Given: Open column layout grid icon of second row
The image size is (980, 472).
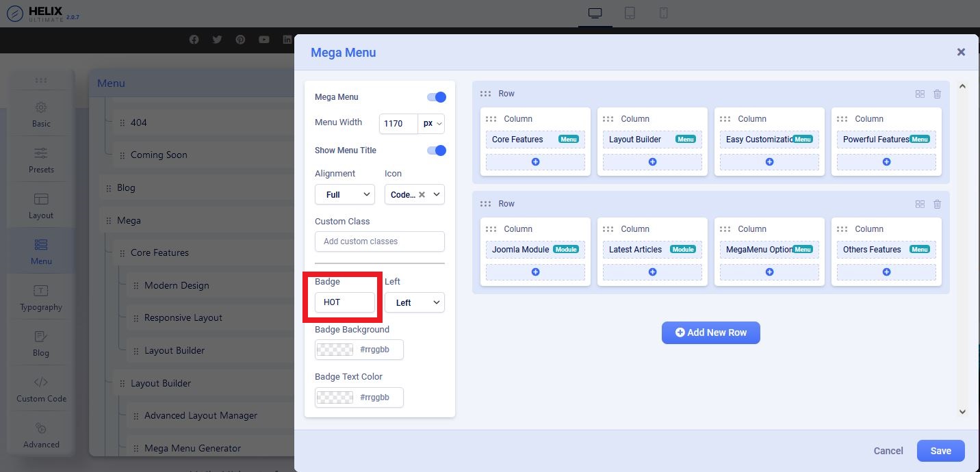Looking at the screenshot, I should click(x=920, y=204).
